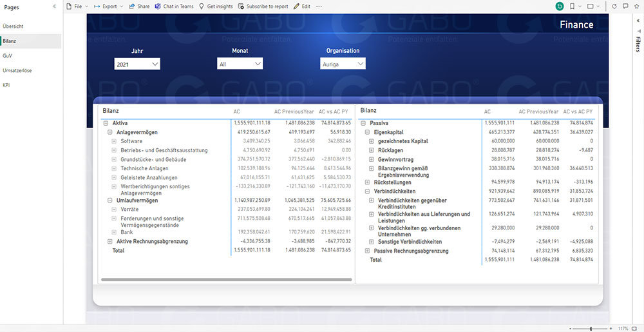Click the Edit button
The height and width of the screenshot is (332, 644).
[x=302, y=6]
